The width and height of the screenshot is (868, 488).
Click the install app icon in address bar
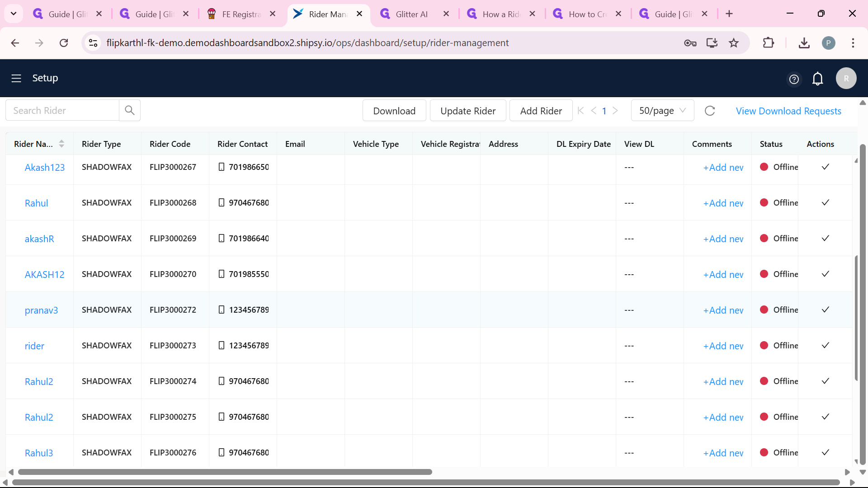pyautogui.click(x=712, y=43)
